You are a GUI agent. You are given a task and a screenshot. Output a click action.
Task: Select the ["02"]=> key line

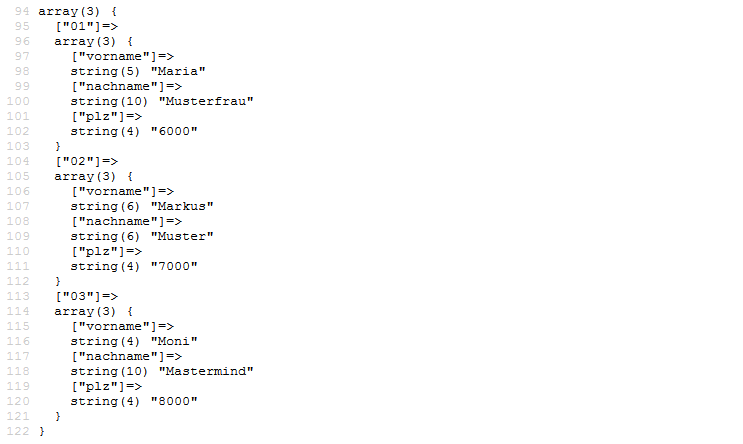(x=87, y=161)
